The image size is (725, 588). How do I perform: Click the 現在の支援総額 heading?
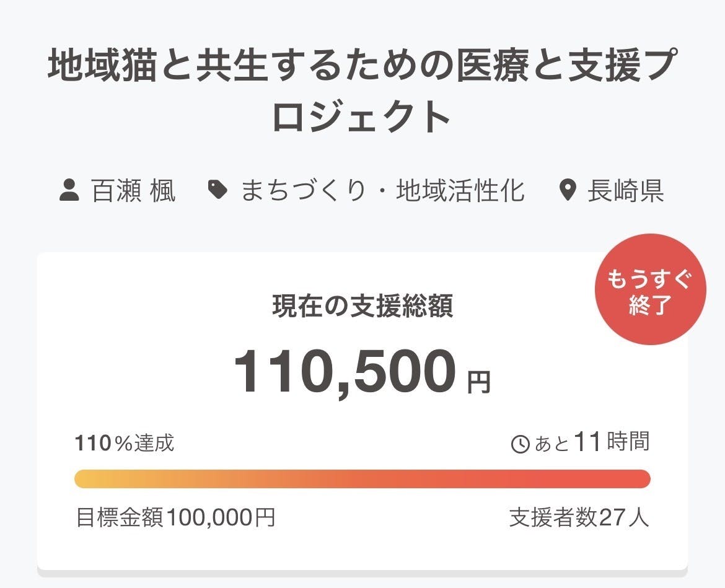pyautogui.click(x=362, y=306)
